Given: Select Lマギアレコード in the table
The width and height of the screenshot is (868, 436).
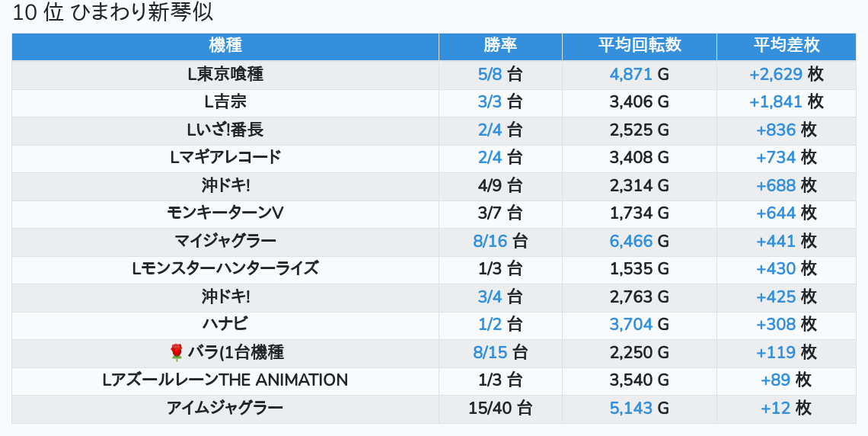Looking at the screenshot, I should [225, 157].
